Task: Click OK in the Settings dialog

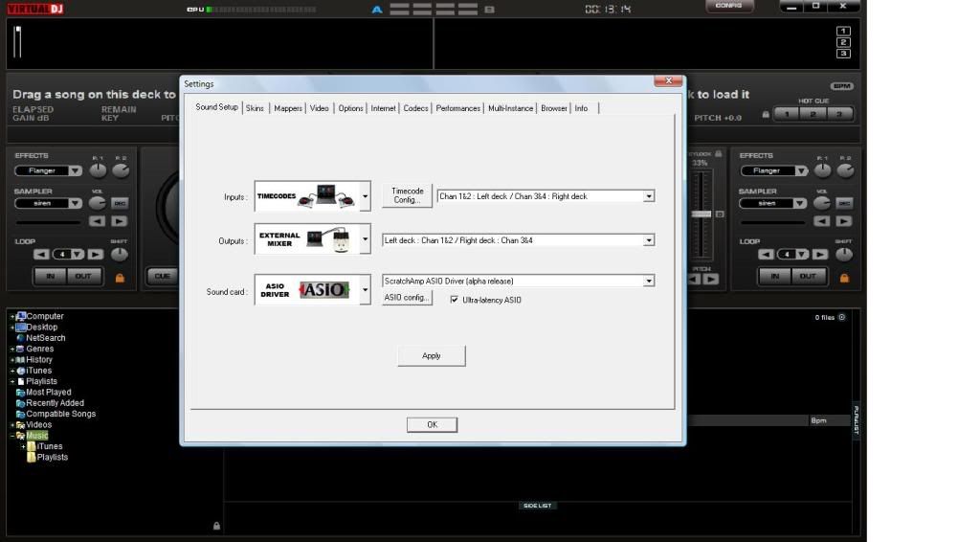Action: pyautogui.click(x=432, y=424)
